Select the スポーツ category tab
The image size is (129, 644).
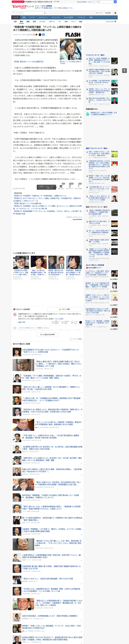pyautogui.click(x=52, y=21)
